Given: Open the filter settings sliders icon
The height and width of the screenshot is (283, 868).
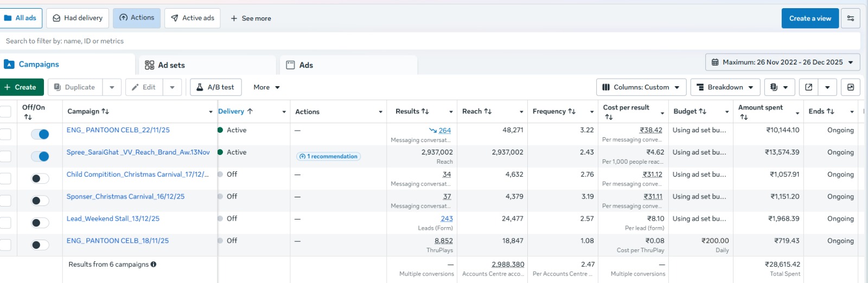Looking at the screenshot, I should tap(850, 18).
